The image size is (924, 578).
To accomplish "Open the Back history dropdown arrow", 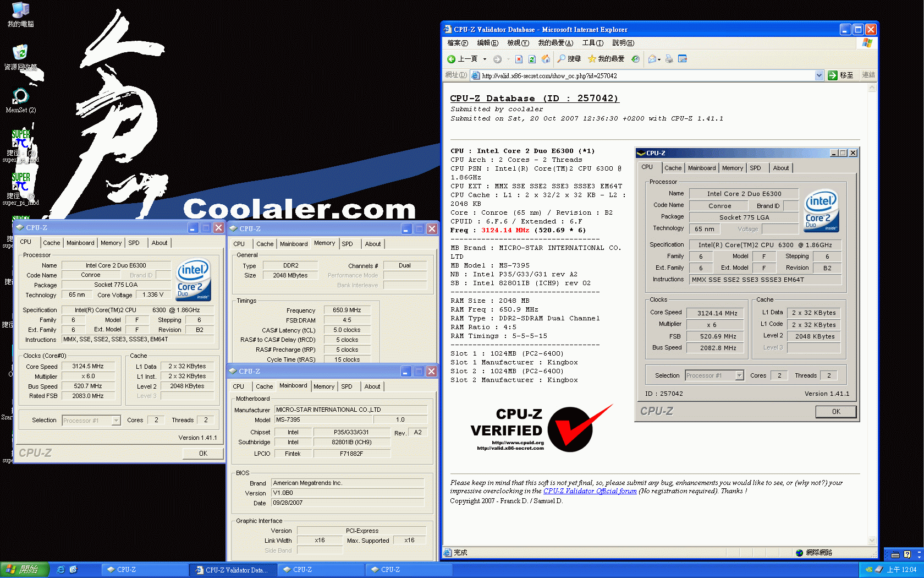I will pos(485,59).
